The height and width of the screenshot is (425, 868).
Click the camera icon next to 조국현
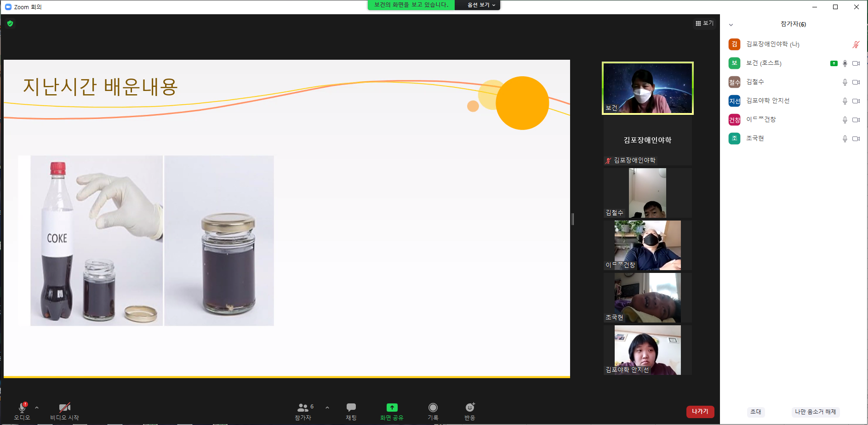856,139
